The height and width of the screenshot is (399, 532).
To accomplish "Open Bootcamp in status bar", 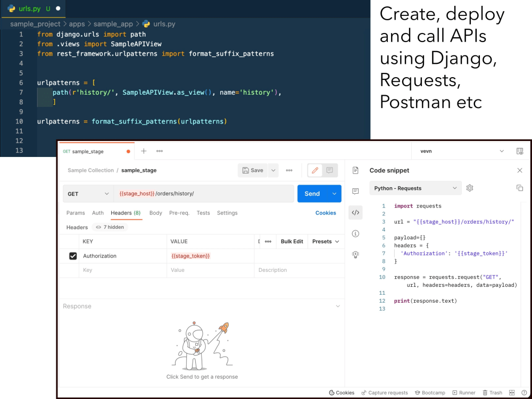I will tap(430, 393).
